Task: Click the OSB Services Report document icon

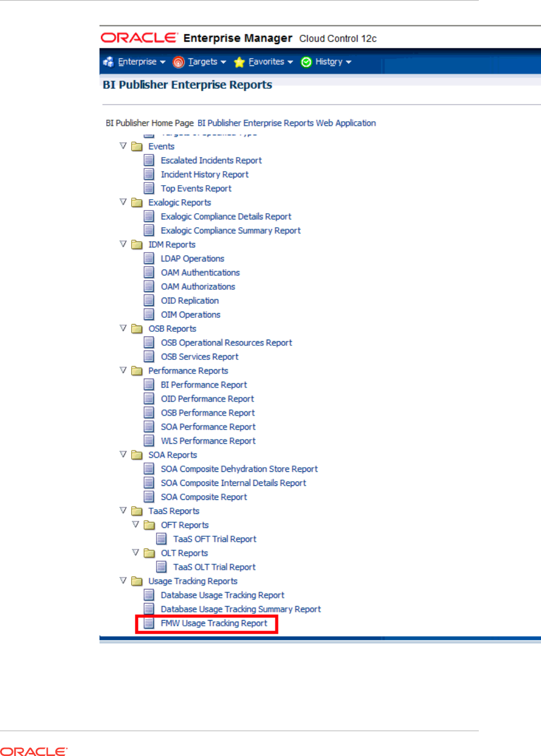Action: (x=149, y=356)
